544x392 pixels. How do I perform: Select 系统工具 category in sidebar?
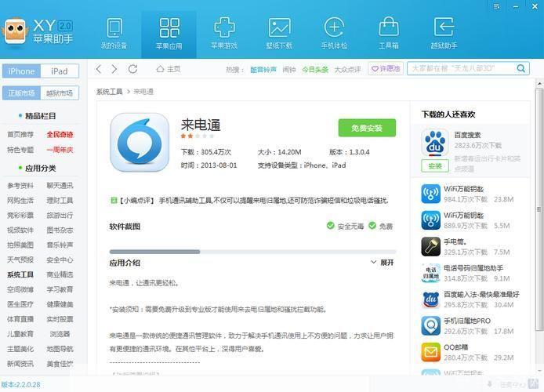pos(20,275)
